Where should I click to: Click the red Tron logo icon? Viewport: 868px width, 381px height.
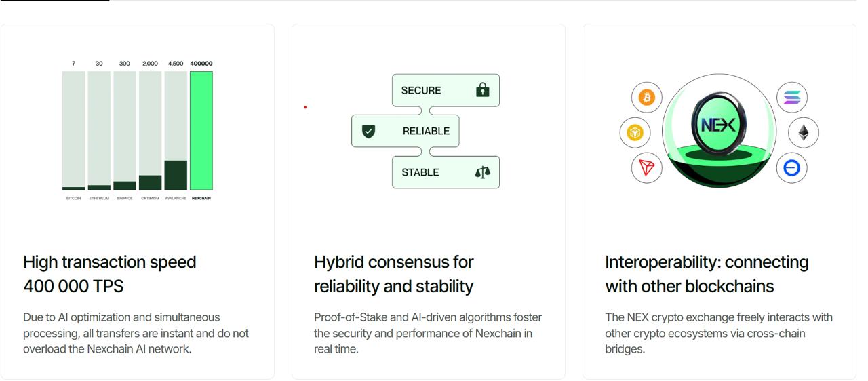tap(646, 167)
